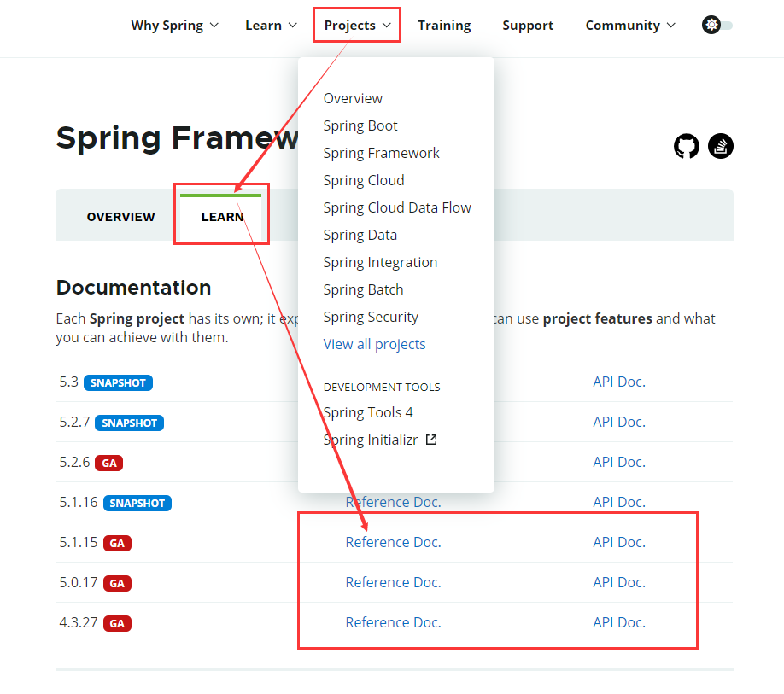Open Spring Tools 4 from menu

click(x=368, y=412)
